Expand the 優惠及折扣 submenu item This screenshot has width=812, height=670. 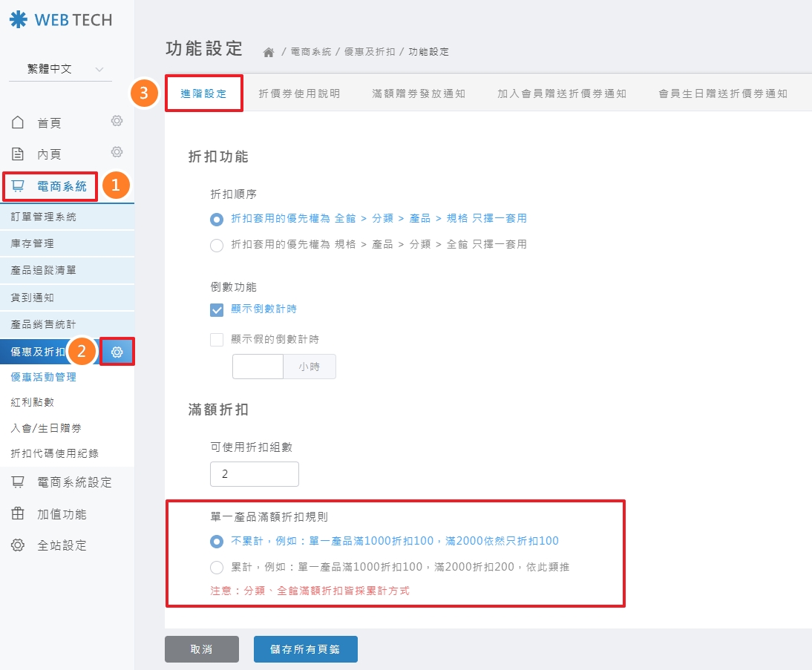41,352
